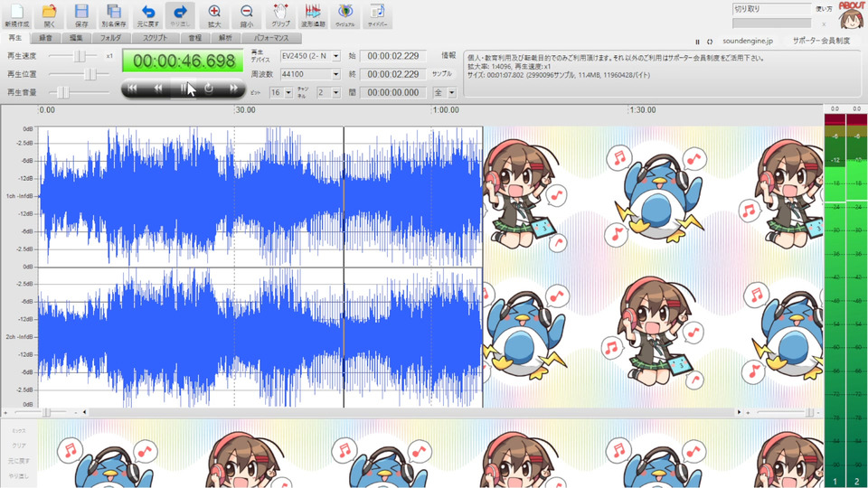Activate the グリップ hand tool
This screenshot has width=868, height=488.
pyautogui.click(x=280, y=15)
